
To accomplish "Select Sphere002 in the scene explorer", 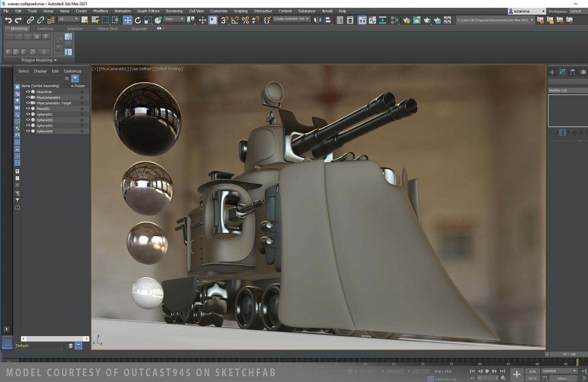I will click(44, 120).
